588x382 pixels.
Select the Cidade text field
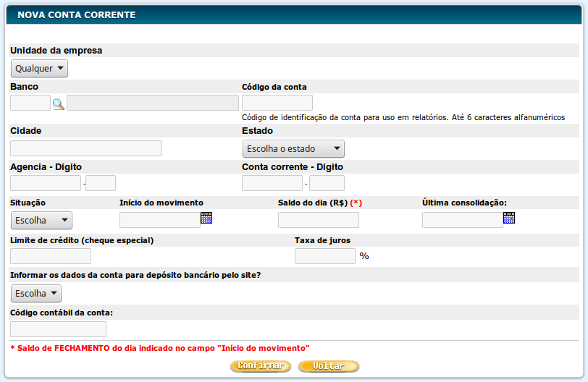tap(86, 148)
